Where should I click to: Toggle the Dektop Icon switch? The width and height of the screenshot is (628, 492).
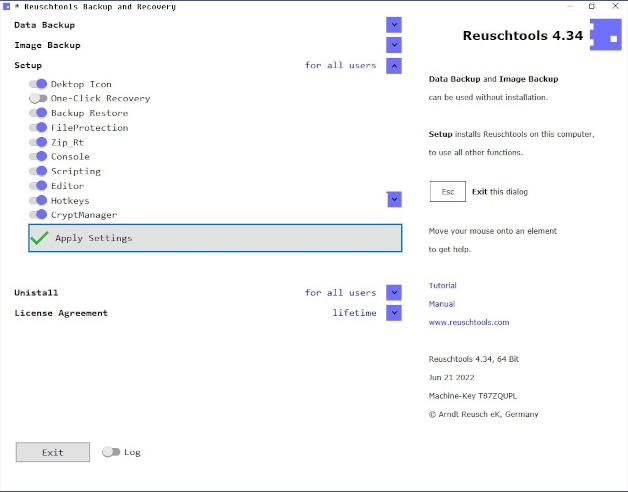39,84
